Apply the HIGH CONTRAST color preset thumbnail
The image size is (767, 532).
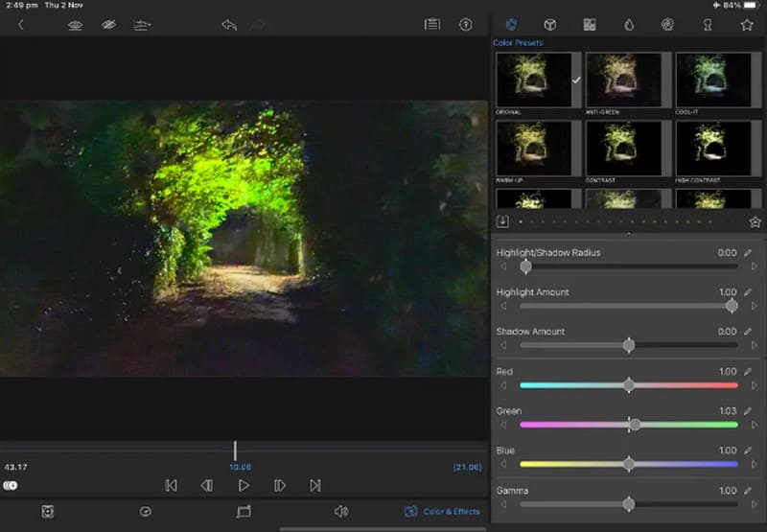coord(713,147)
